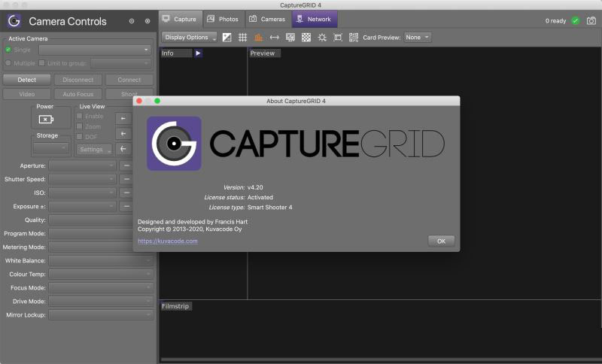Click the Info panel play arrow

tap(198, 53)
